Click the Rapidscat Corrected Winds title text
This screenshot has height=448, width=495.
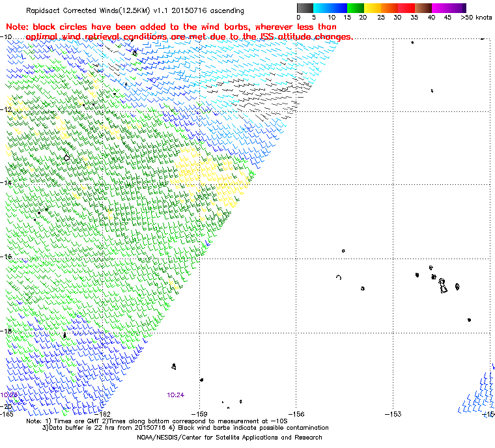[135, 10]
